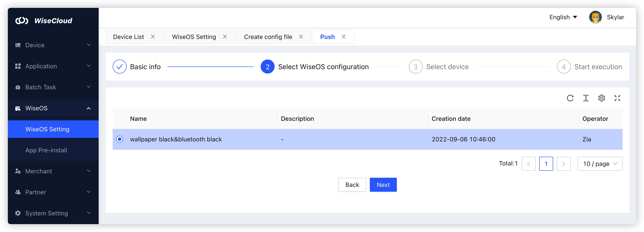
Task: Open the Create config file tab
Action: (x=268, y=37)
